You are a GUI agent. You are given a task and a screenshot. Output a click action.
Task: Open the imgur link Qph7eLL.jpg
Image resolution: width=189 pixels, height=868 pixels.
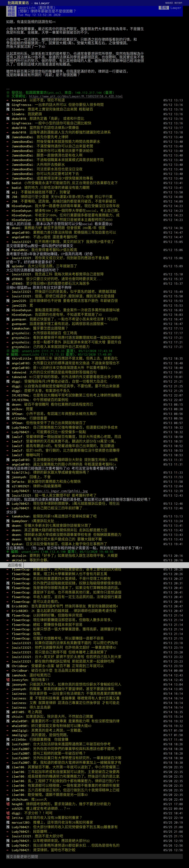pyautogui.click(x=60, y=491)
